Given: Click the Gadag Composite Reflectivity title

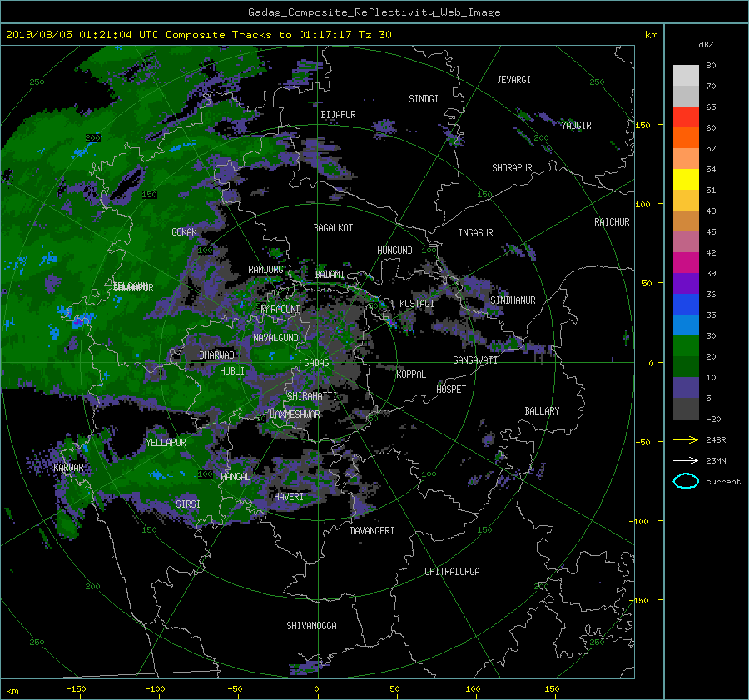Looking at the screenshot, I should [374, 12].
